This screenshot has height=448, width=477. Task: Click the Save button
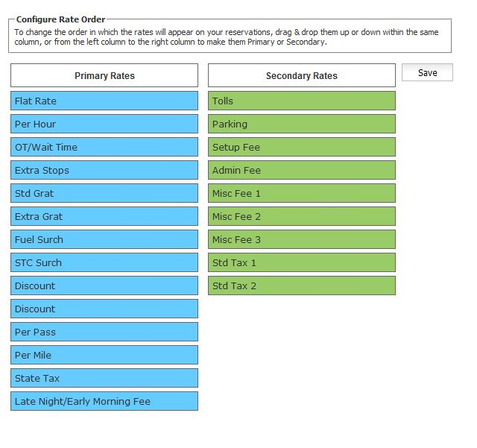point(427,72)
